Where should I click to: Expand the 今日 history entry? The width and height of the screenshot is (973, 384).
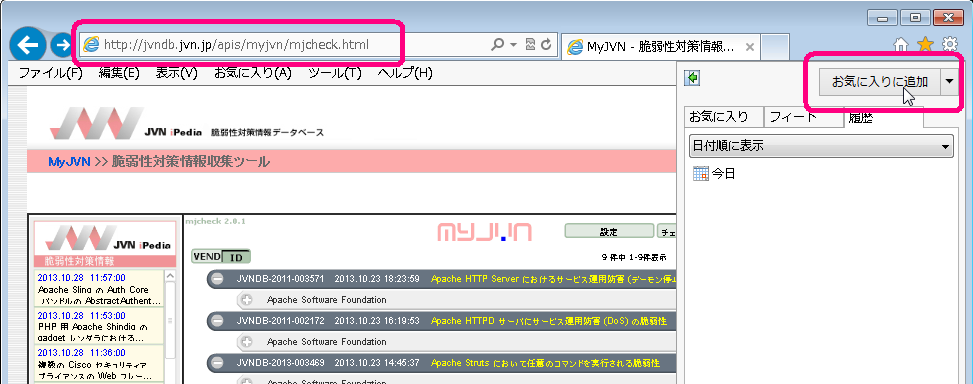714,174
